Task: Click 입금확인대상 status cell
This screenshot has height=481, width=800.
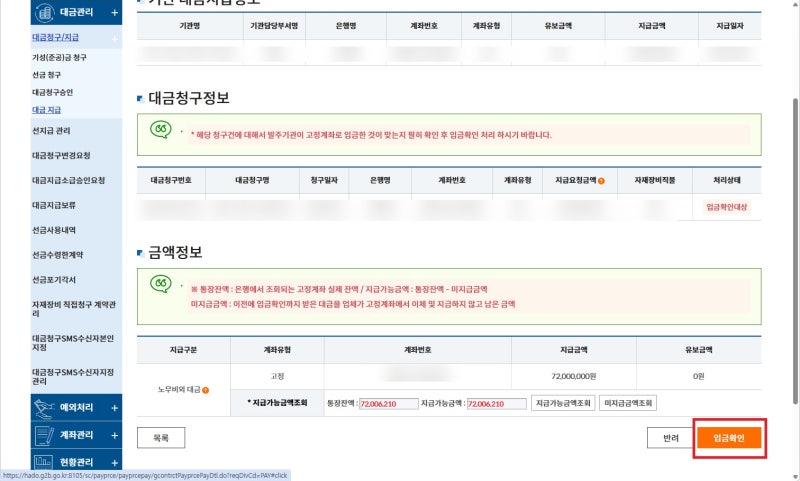Action: (727, 207)
